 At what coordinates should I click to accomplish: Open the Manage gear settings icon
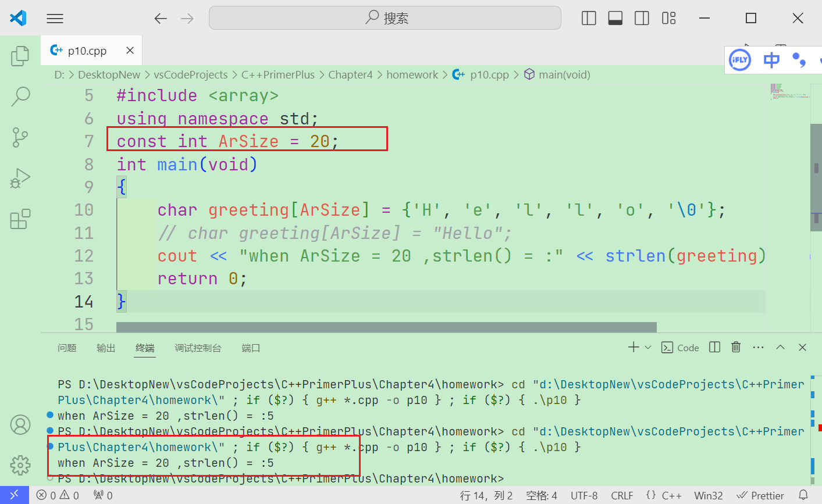20,465
